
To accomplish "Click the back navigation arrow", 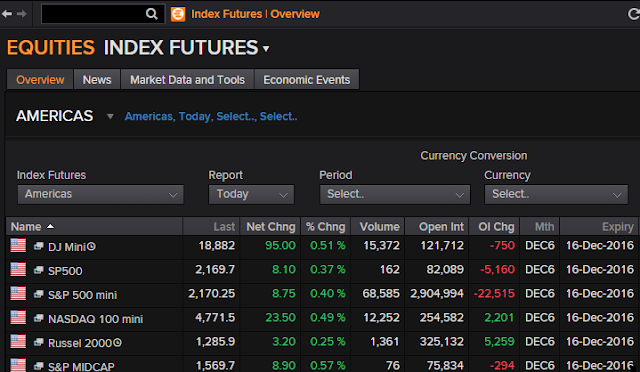I will pyautogui.click(x=7, y=14).
